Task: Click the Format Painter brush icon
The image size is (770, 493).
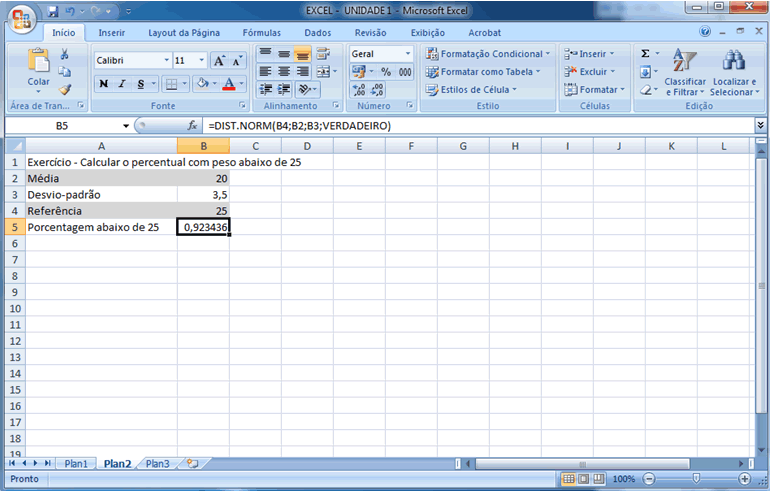Action: (x=65, y=90)
